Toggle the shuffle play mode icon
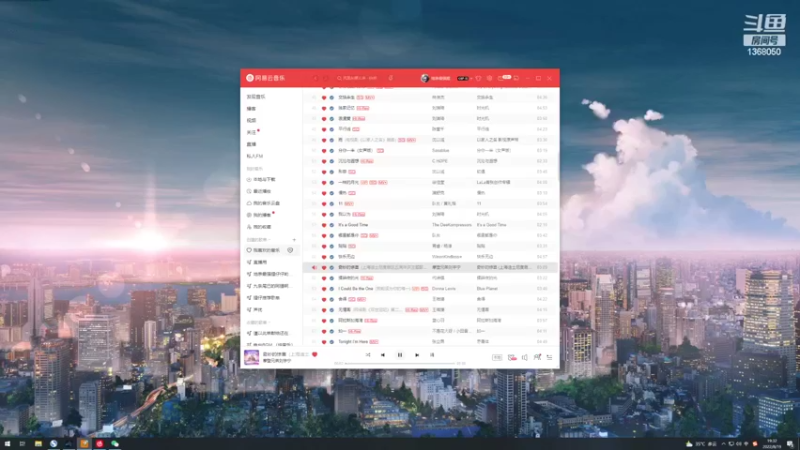The image size is (800, 450). click(x=368, y=355)
